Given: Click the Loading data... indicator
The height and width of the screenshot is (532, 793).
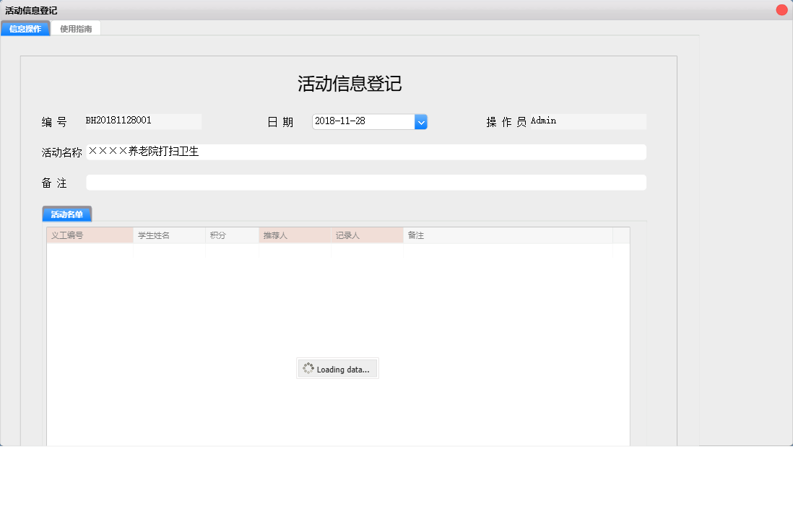Looking at the screenshot, I should [337, 368].
